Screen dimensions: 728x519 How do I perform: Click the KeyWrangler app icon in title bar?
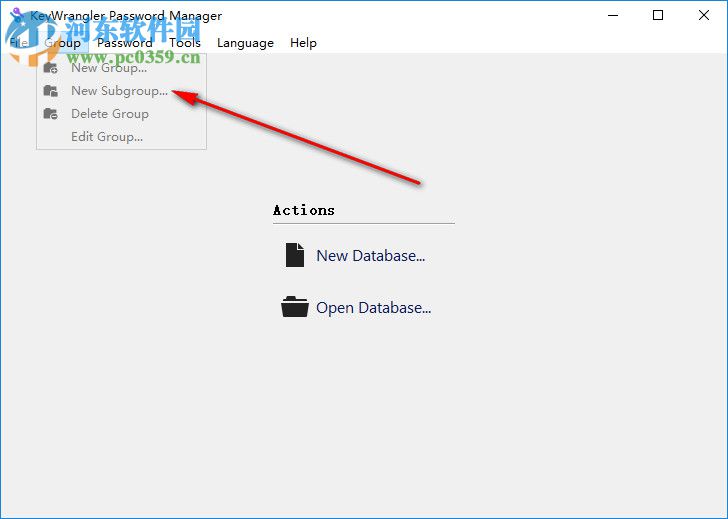tap(17, 15)
